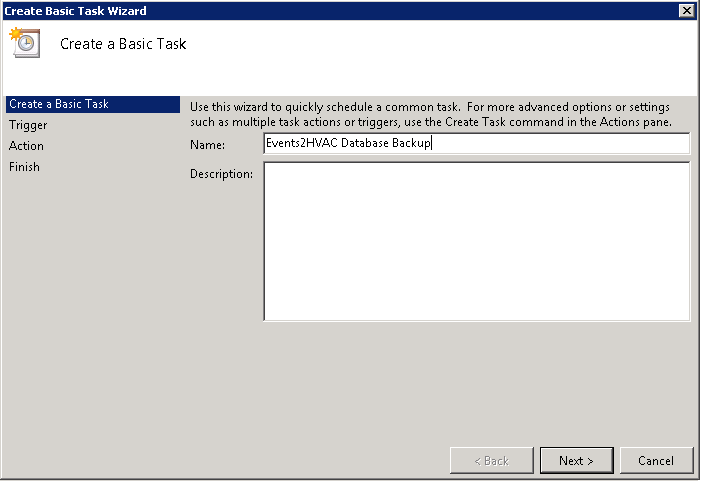
Task: Click the Name: label
Action: point(207,145)
